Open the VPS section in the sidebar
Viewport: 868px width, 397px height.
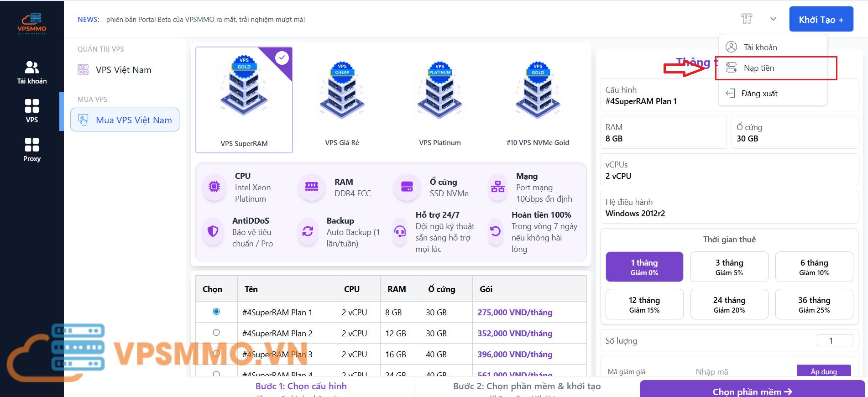31,111
